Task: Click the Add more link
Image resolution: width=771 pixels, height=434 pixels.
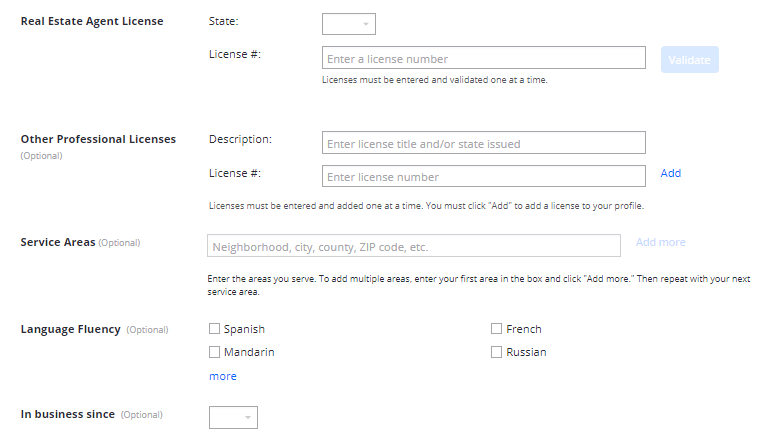Action: pos(660,242)
